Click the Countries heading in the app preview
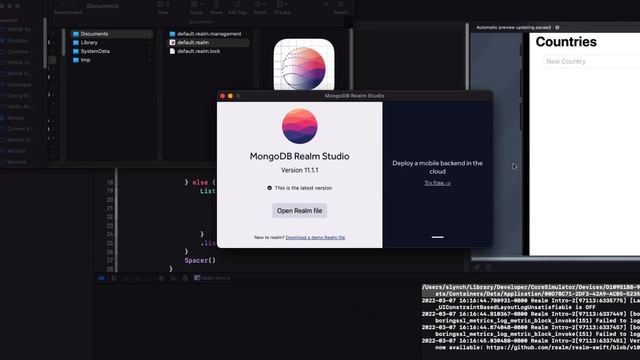This screenshot has width=640, height=360. point(566,42)
